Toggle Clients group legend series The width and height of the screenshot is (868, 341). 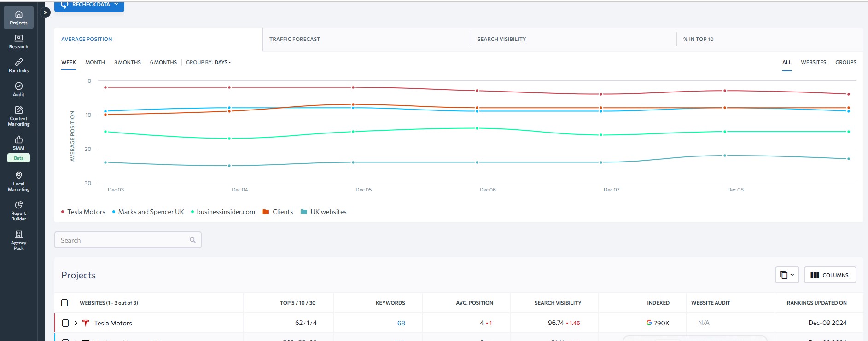pos(278,212)
